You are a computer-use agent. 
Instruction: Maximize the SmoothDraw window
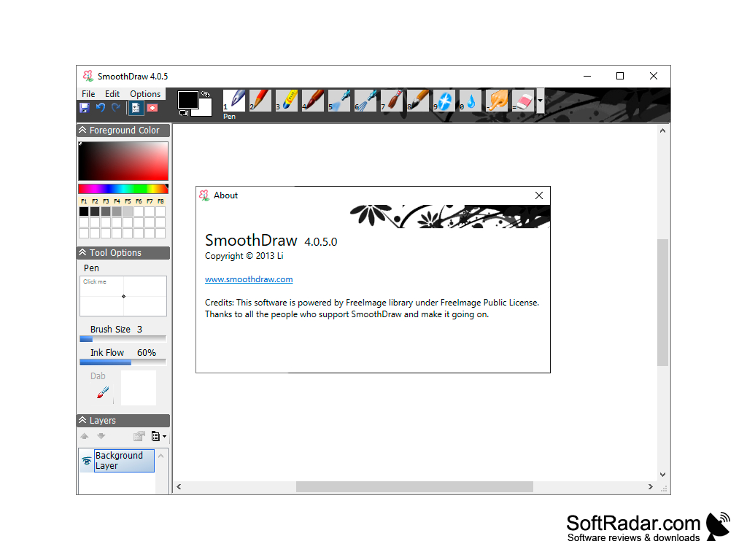point(620,76)
